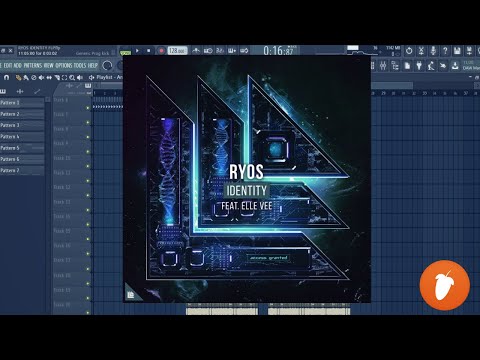This screenshot has width=480, height=360.
Task: Mute Track 9 via its green light
Action: point(88,152)
